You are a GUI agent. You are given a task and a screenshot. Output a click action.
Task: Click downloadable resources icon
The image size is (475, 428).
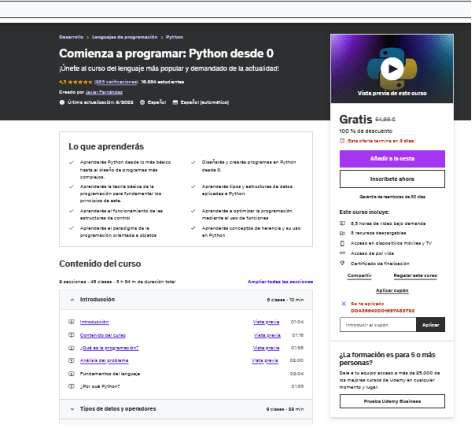[x=342, y=233]
